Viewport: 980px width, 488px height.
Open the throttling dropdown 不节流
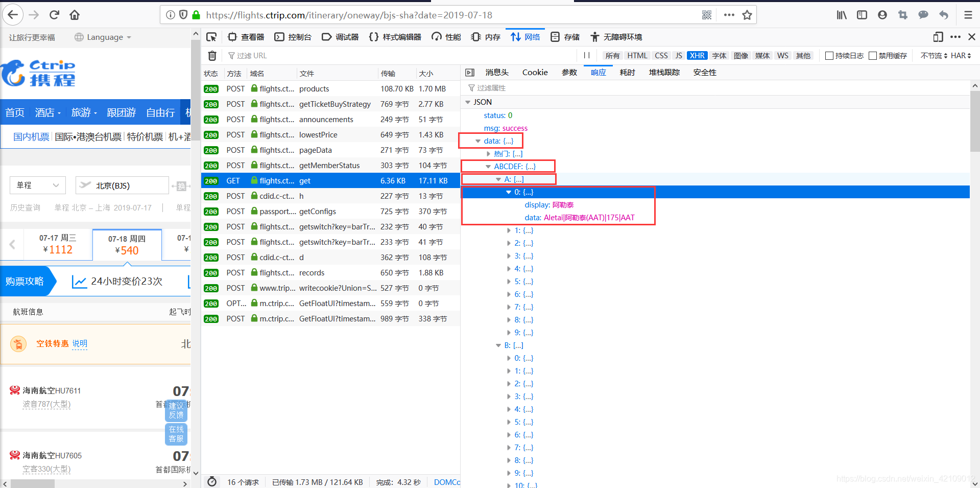934,56
